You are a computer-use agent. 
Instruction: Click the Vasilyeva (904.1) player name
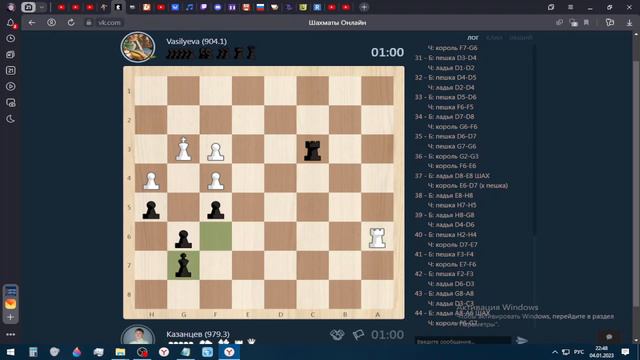pyautogui.click(x=196, y=41)
